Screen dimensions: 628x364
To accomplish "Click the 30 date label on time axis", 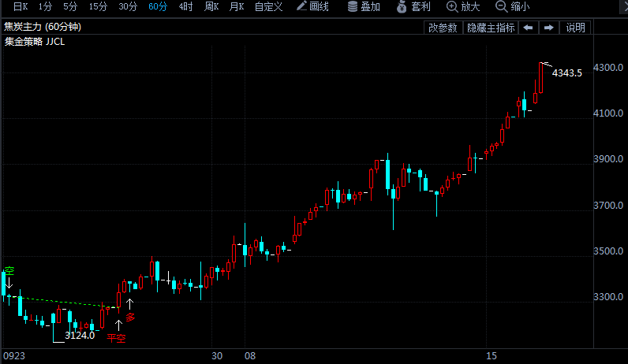I will pos(217,356).
